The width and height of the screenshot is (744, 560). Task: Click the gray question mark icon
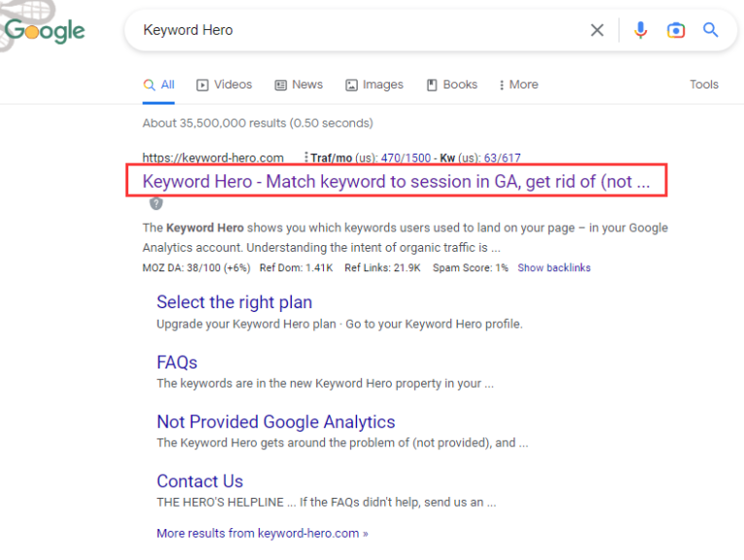[156, 204]
